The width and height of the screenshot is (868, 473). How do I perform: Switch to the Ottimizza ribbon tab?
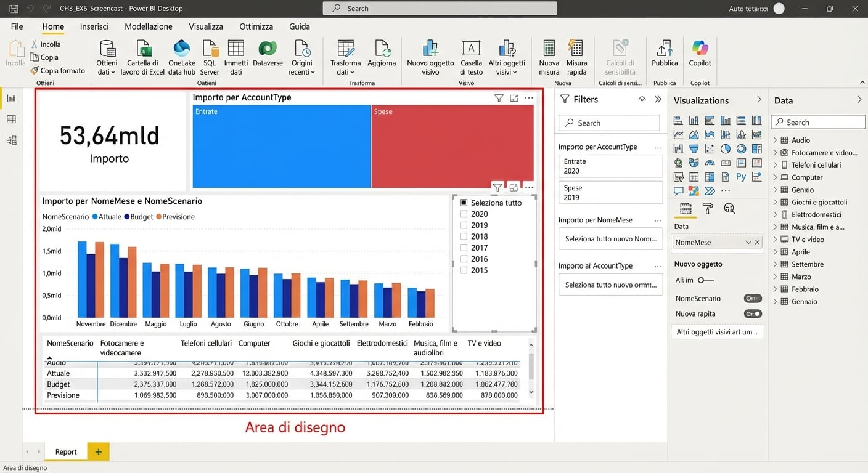(256, 26)
